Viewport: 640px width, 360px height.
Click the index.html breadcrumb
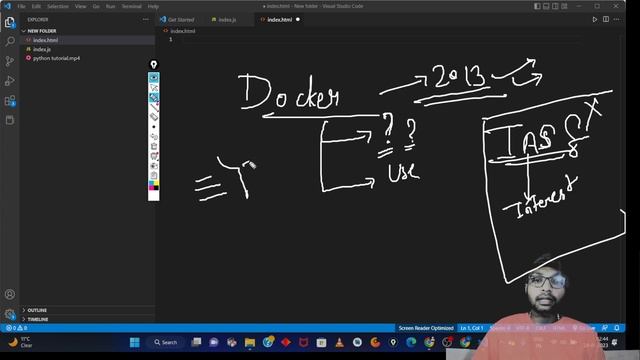click(180, 31)
